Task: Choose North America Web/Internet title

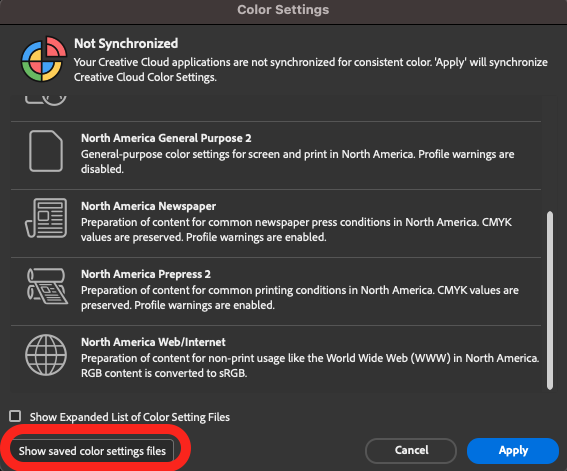Action: [153, 342]
